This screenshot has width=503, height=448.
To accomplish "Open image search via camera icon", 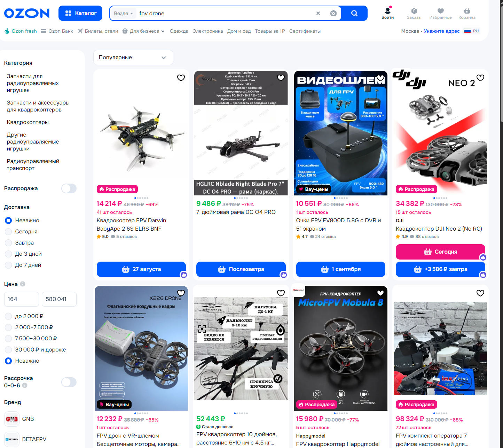I will tap(333, 13).
